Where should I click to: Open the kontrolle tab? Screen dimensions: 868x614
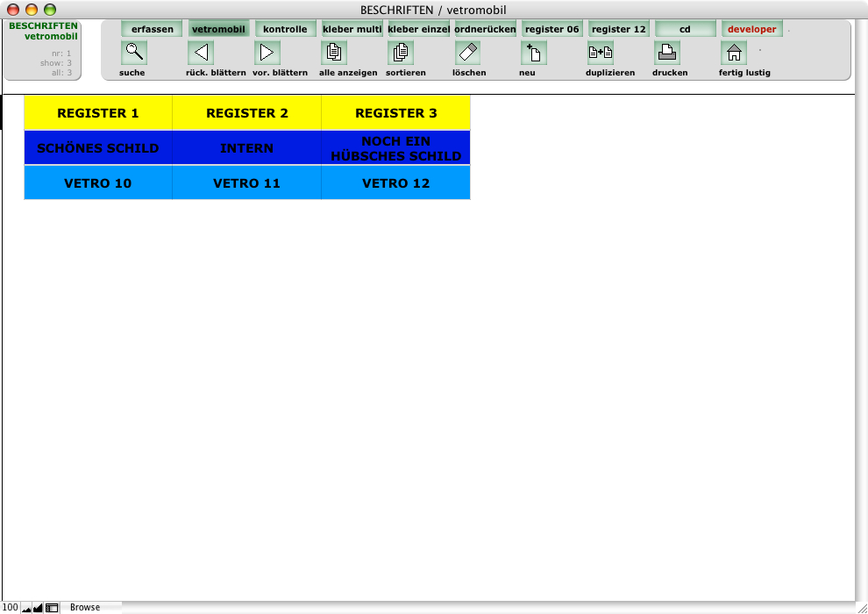pyautogui.click(x=285, y=29)
